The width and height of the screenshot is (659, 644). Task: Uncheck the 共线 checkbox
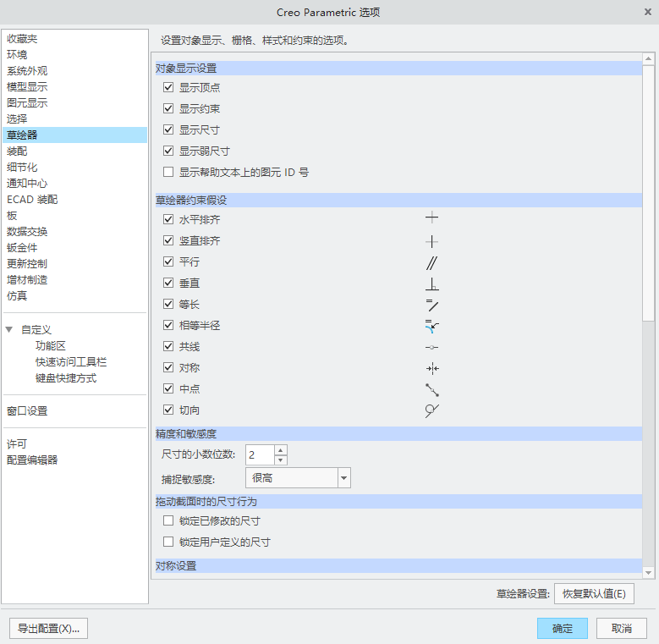[168, 346]
